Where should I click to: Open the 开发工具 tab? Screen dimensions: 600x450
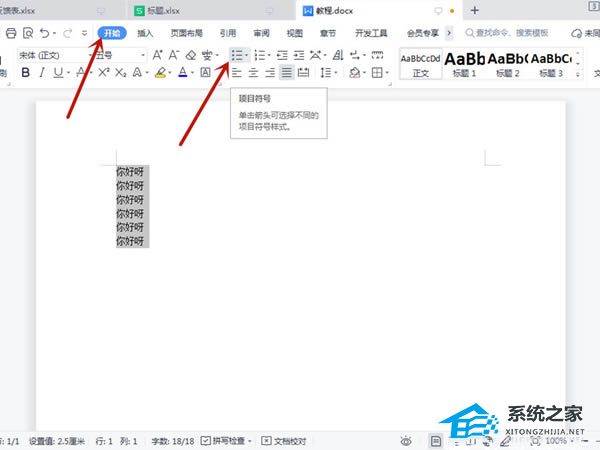[371, 33]
